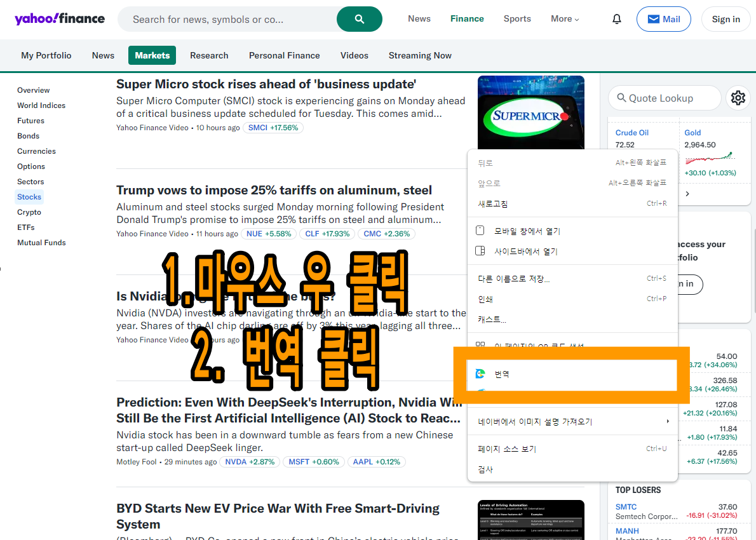Viewport: 756px width, 540px height.
Task: Open the Finance link in header
Action: point(467,19)
